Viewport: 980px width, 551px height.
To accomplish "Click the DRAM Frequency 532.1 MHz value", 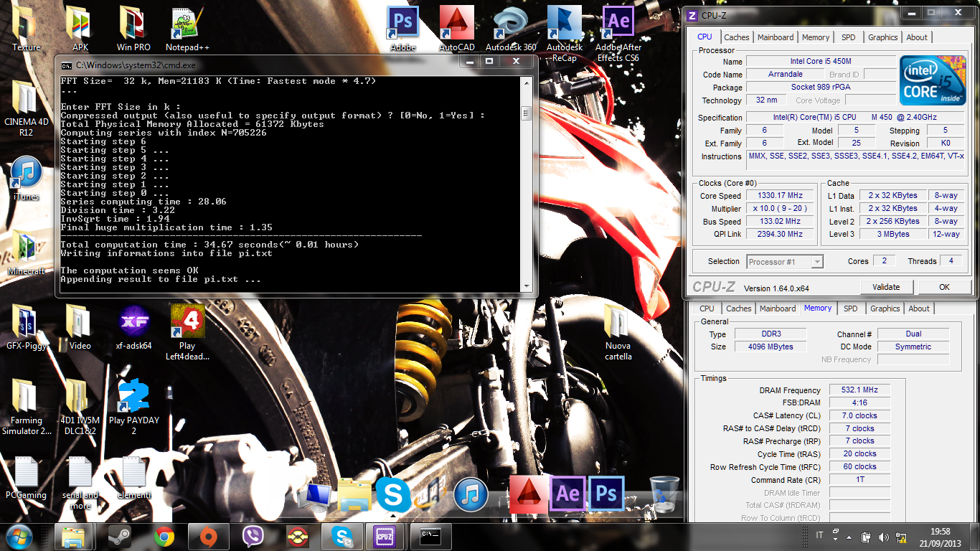I will pos(859,390).
